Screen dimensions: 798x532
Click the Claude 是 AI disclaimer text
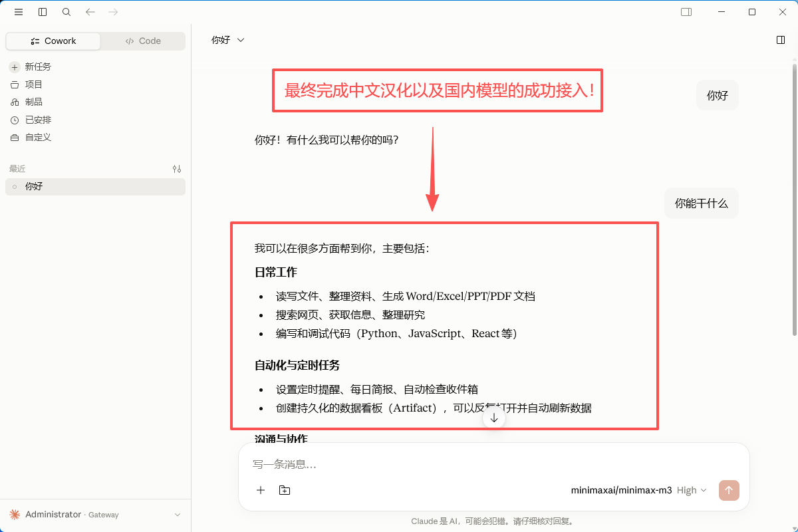click(491, 521)
